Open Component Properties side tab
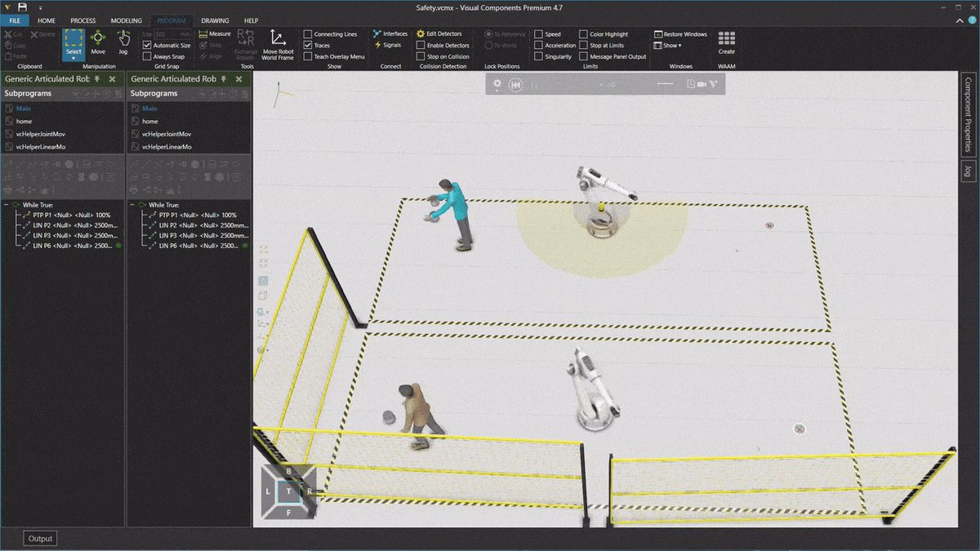980x551 pixels. click(969, 114)
